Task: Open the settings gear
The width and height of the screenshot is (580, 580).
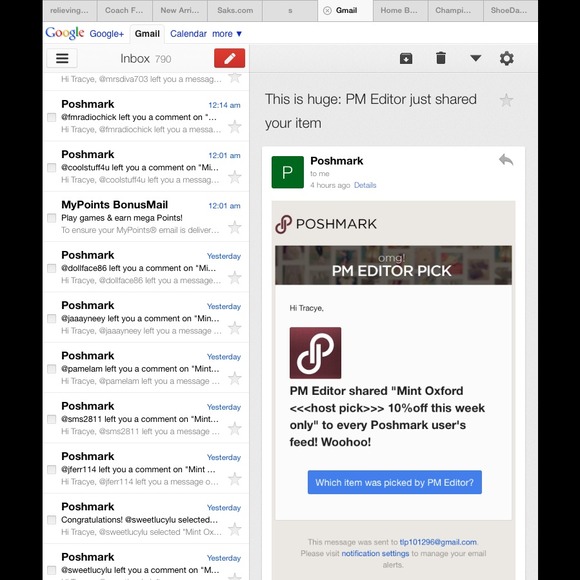Action: point(506,58)
